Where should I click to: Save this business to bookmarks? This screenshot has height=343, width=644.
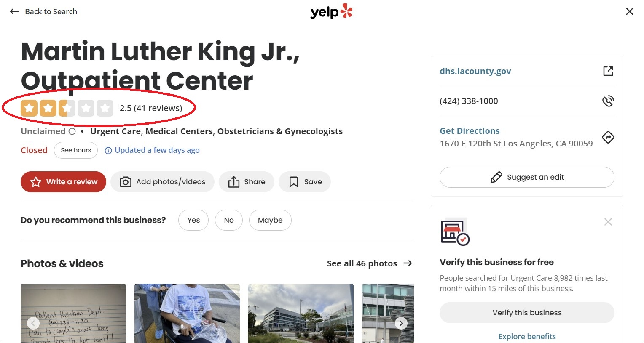click(x=304, y=182)
